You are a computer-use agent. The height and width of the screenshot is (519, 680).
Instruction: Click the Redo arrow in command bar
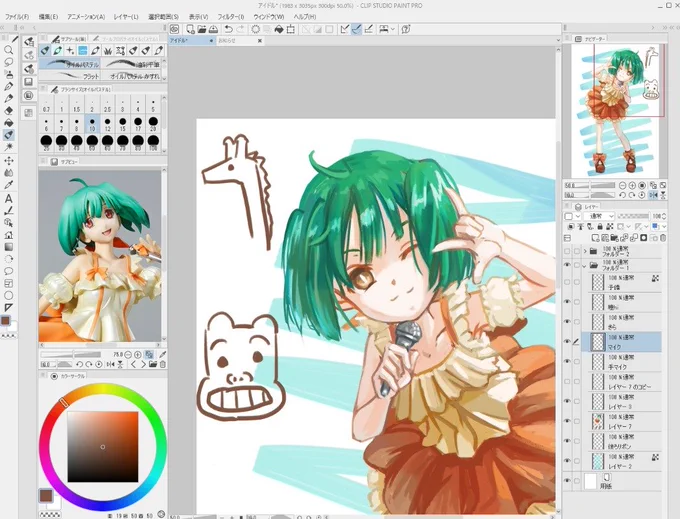click(240, 29)
